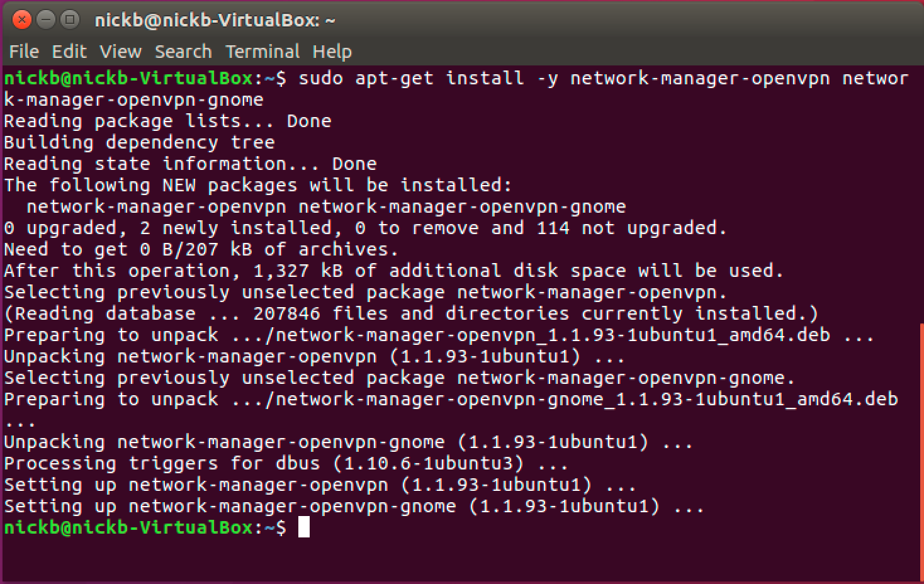Image resolution: width=924 pixels, height=584 pixels.
Task: Open the Terminal menu
Action: click(262, 52)
